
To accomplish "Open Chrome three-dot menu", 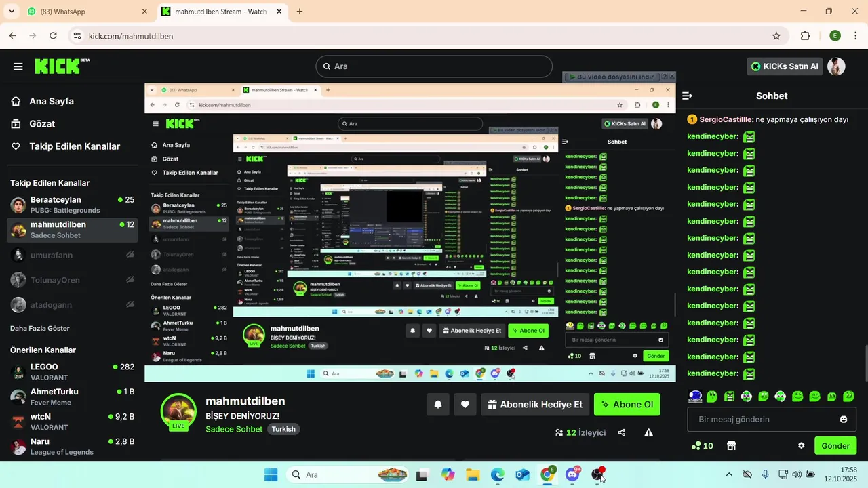I will (x=856, y=36).
